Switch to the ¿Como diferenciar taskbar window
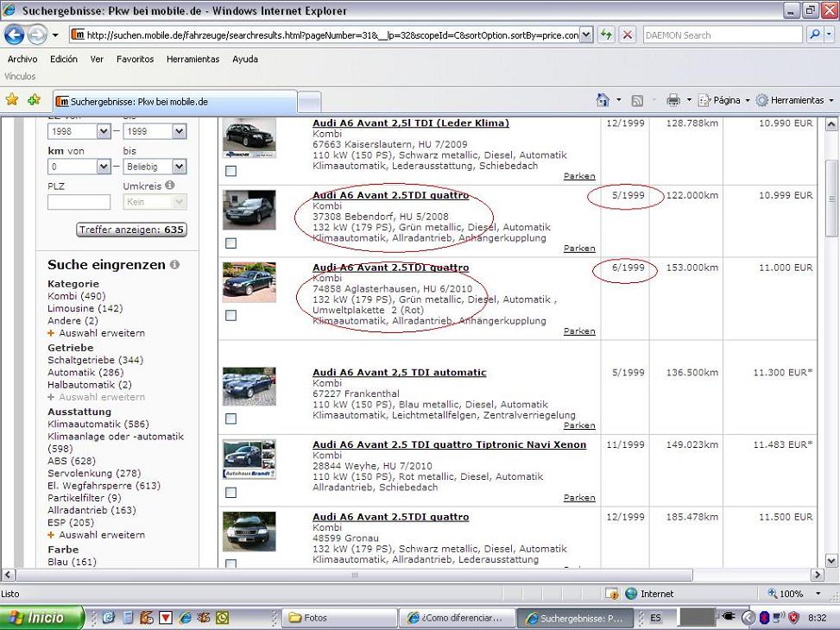Image resolution: width=840 pixels, height=630 pixels. tap(457, 618)
